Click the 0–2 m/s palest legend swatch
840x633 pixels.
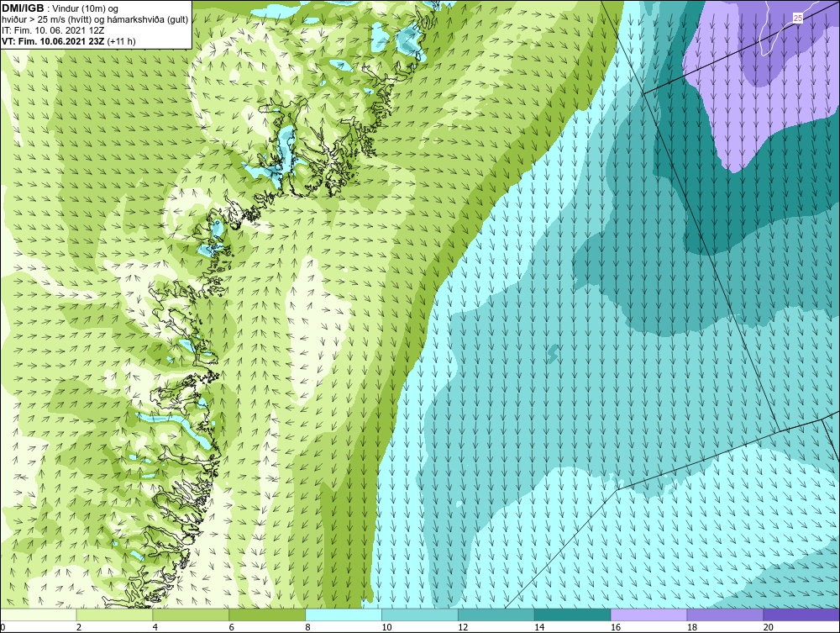(39, 615)
